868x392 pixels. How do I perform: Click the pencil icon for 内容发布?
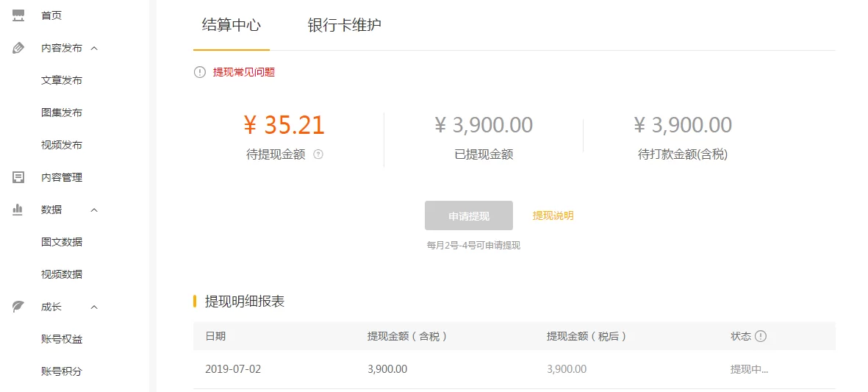pos(19,48)
